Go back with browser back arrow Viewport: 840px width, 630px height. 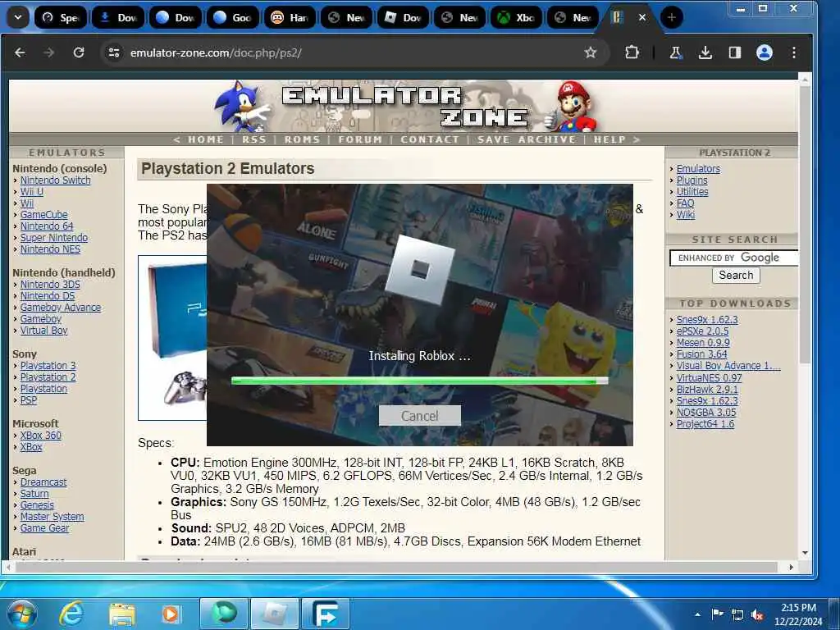click(x=20, y=52)
